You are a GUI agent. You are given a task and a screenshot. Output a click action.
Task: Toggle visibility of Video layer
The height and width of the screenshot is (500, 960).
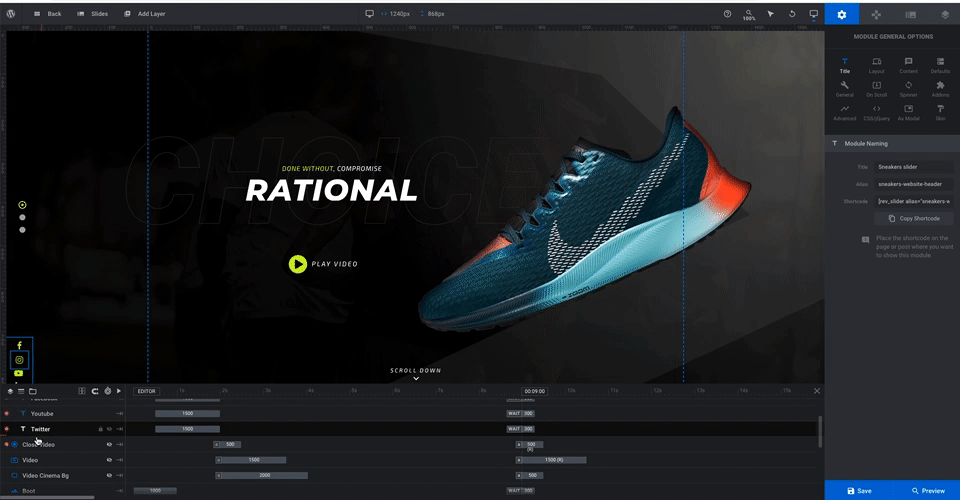coord(110,460)
